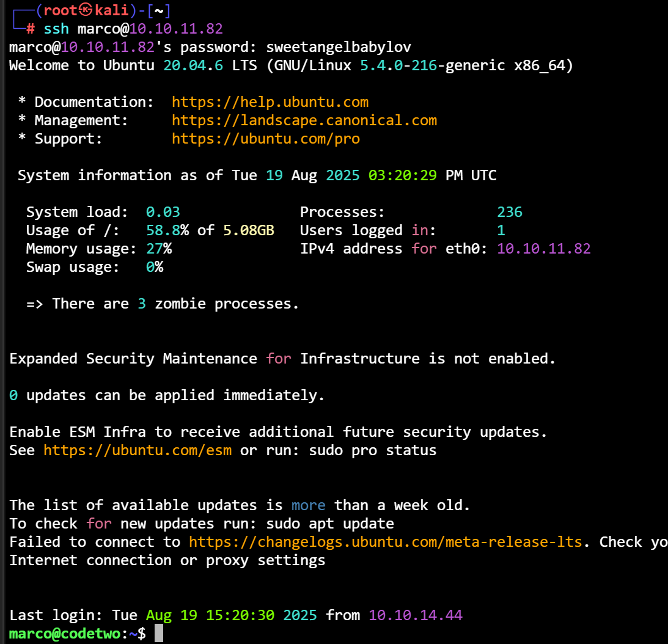This screenshot has width=668, height=644.
Task: Click the 03:20:29 system information timestamp
Action: tap(402, 175)
